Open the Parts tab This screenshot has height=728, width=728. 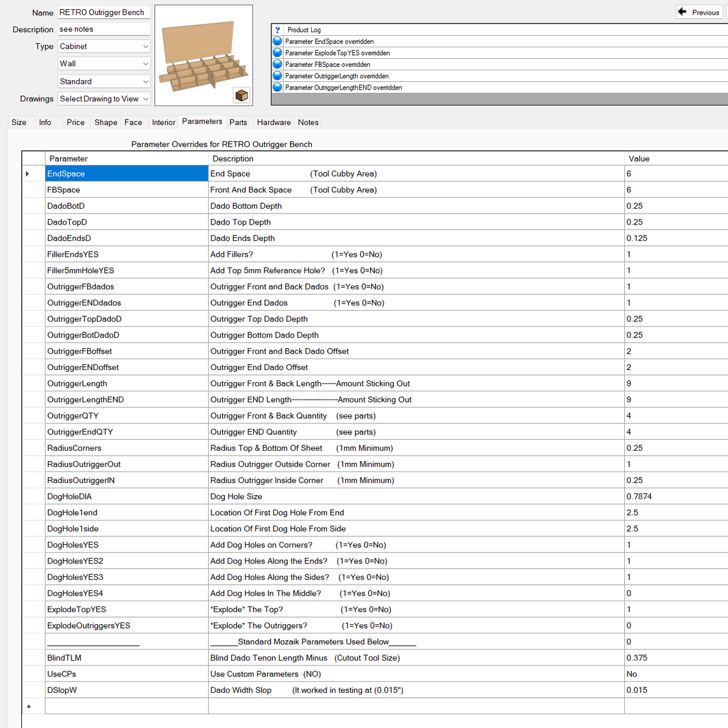tap(238, 123)
